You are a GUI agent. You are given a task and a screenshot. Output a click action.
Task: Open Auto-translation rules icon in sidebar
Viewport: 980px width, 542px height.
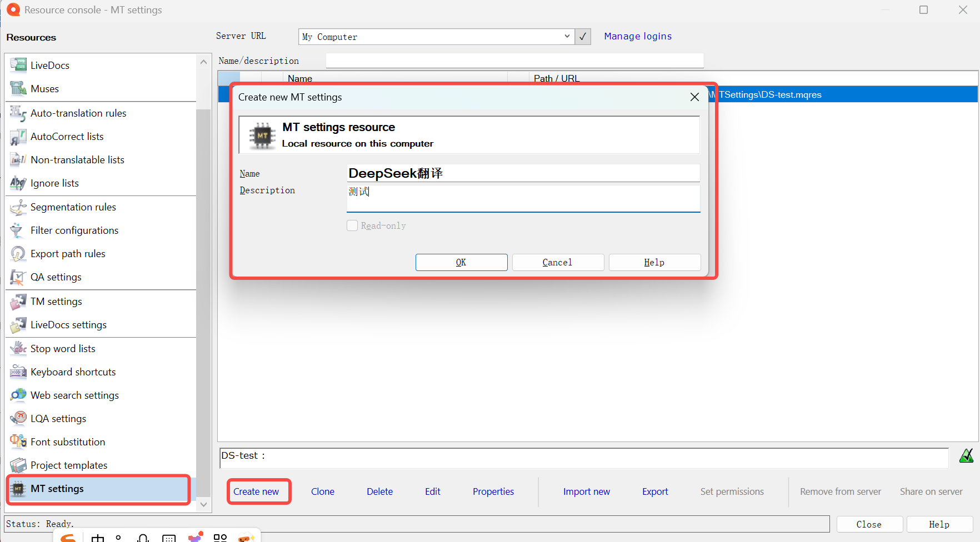pyautogui.click(x=18, y=113)
